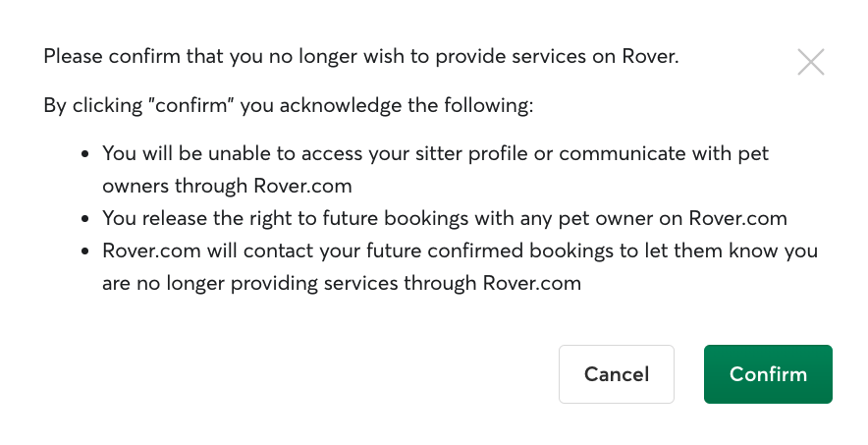This screenshot has width=868, height=445.
Task: Click the bullet about contacting future confirmed bookings
Action: pyautogui.click(x=460, y=267)
